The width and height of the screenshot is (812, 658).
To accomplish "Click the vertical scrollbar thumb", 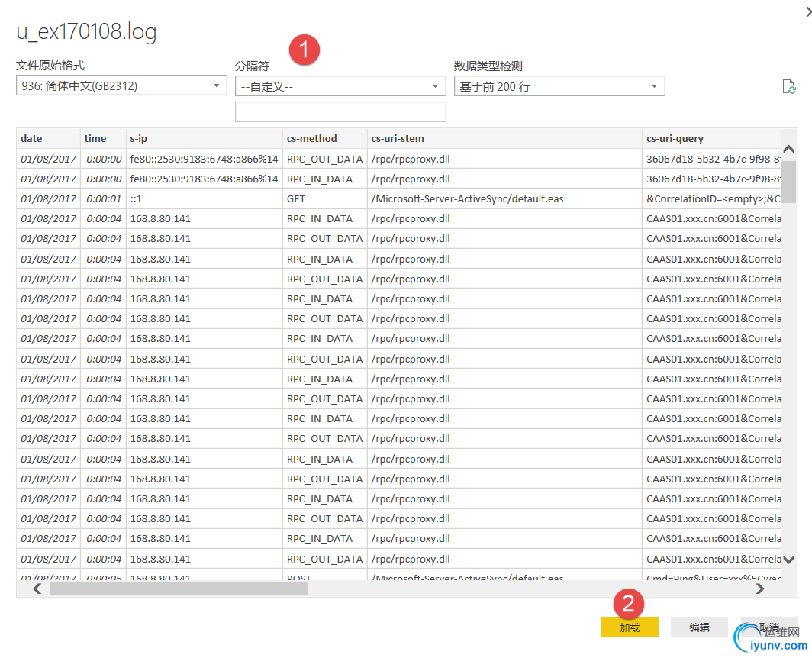I will pyautogui.click(x=788, y=182).
